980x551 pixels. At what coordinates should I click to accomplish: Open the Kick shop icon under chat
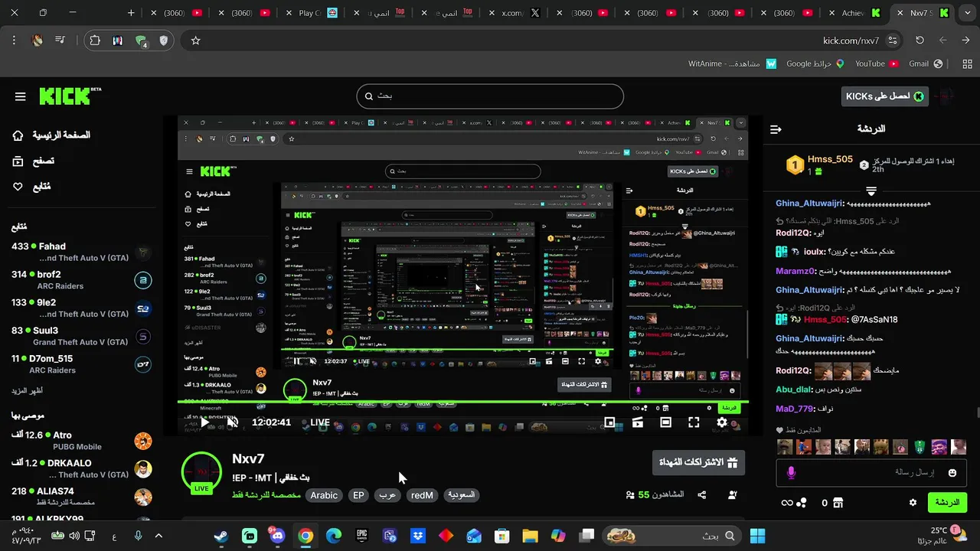click(838, 503)
